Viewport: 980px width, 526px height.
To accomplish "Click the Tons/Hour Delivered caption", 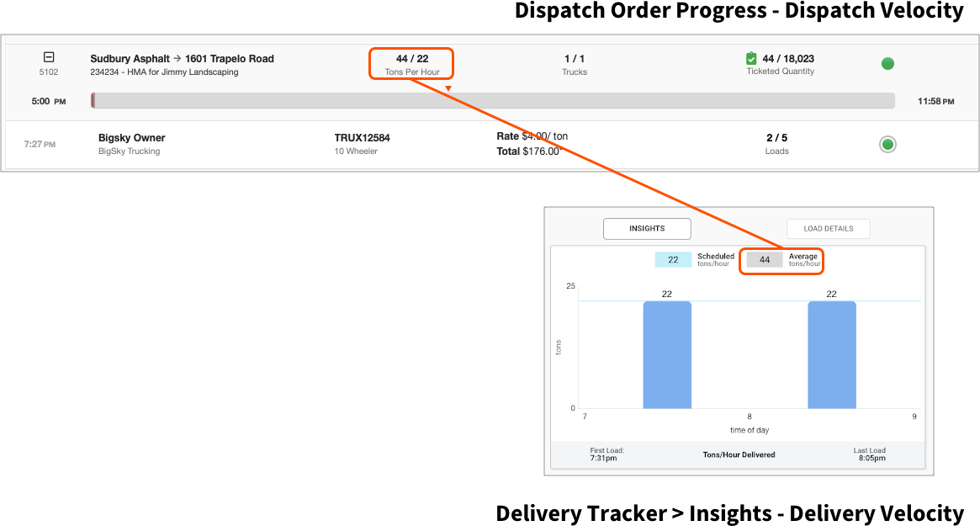I will pyautogui.click(x=739, y=454).
